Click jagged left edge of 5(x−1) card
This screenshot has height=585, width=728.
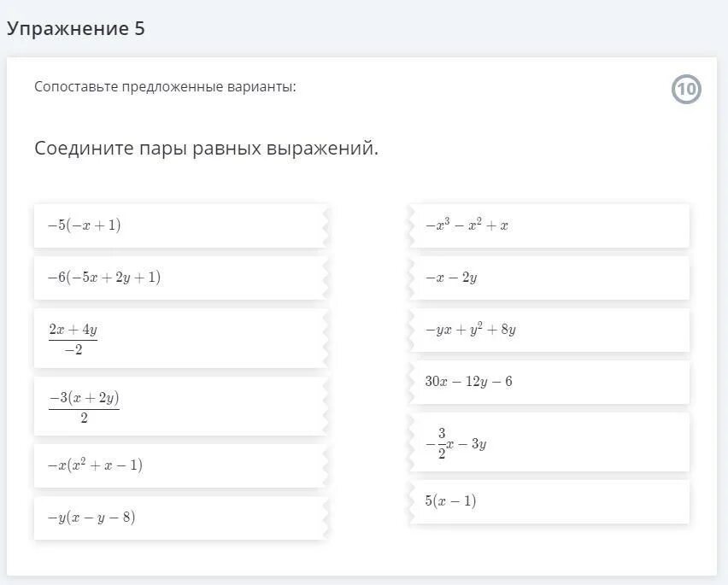click(x=413, y=501)
